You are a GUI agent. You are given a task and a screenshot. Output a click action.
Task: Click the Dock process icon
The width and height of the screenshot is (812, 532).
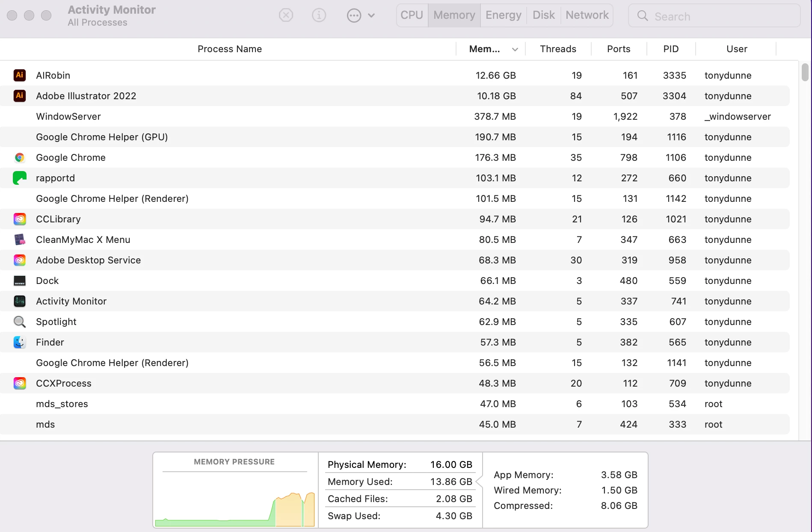click(x=20, y=281)
